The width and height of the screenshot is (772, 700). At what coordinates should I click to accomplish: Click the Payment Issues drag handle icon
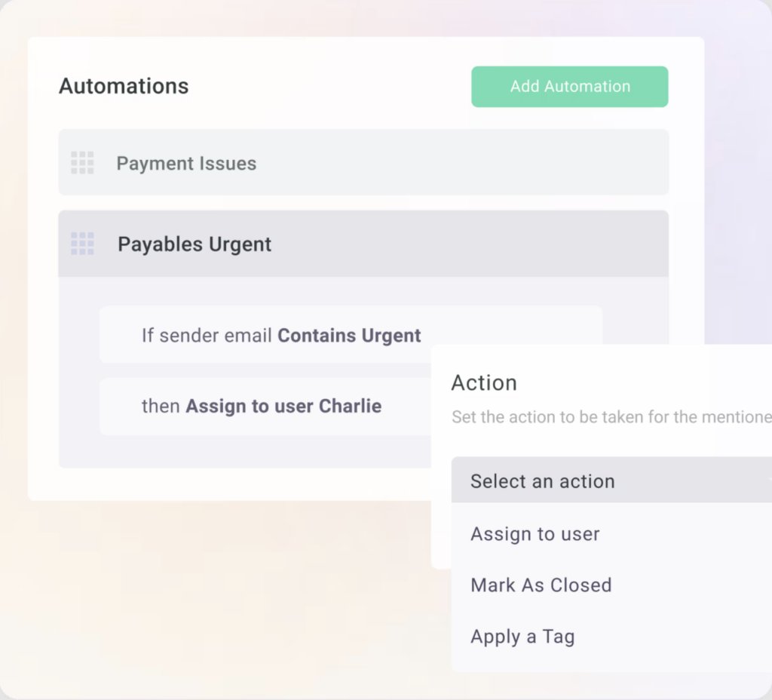point(82,163)
